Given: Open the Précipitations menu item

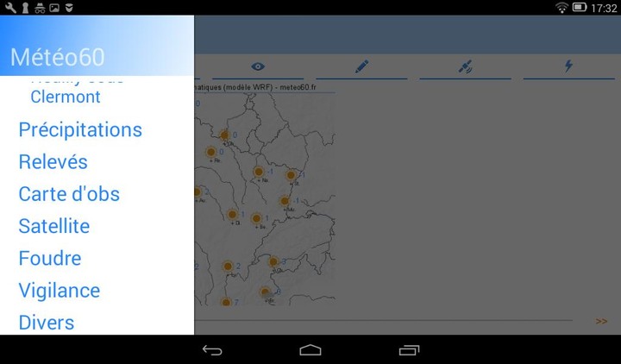Looking at the screenshot, I should (x=80, y=130).
